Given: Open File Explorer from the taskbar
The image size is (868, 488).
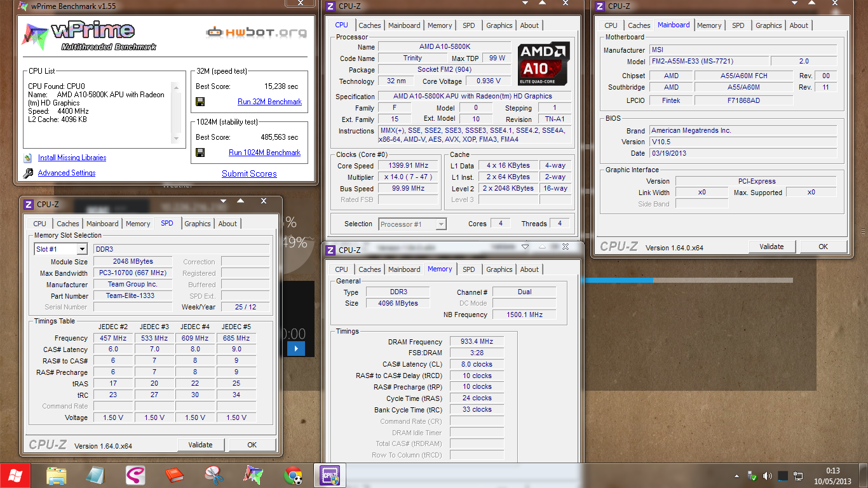Looking at the screenshot, I should (56, 475).
